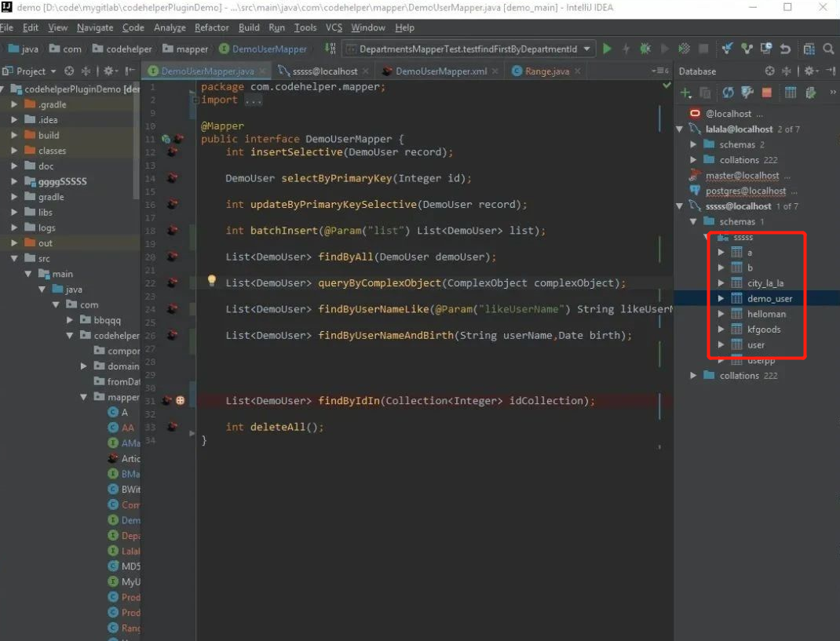The image size is (840, 641).
Task: Select the kfgoods table in Database panel
Action: point(763,330)
